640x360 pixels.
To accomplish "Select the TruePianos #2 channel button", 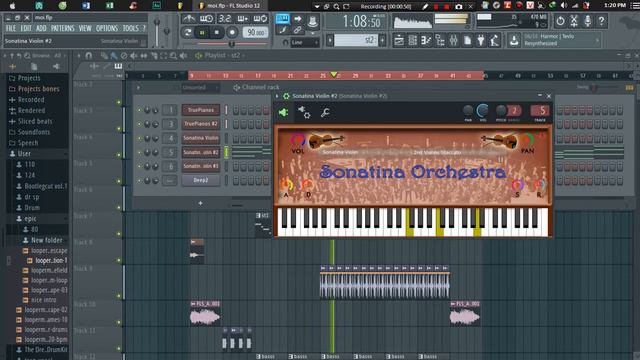I will point(200,124).
